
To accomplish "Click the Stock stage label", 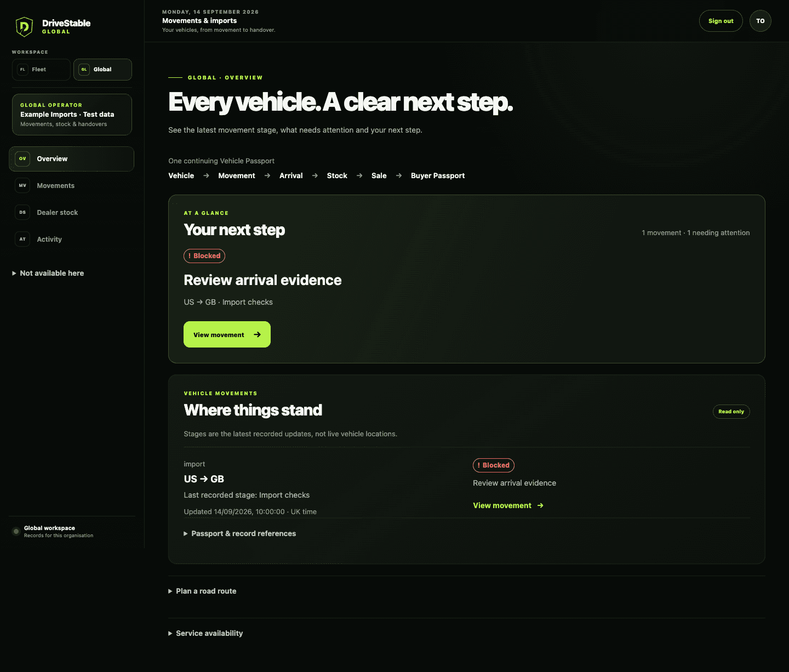I will pyautogui.click(x=337, y=176).
